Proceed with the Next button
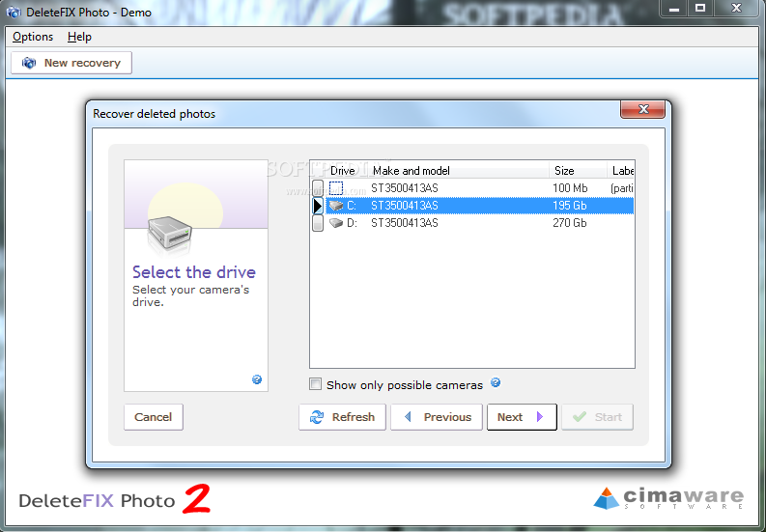Viewport: 766px width, 532px height. tap(522, 417)
